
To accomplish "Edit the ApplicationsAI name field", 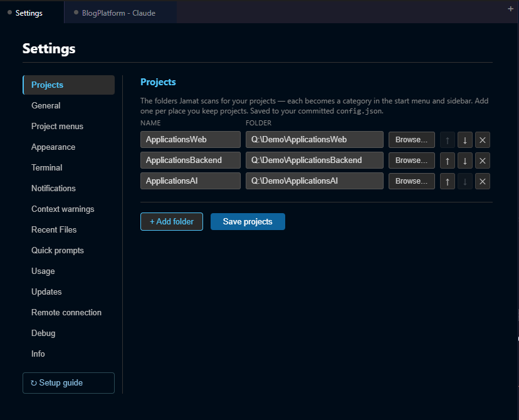I will pyautogui.click(x=191, y=181).
